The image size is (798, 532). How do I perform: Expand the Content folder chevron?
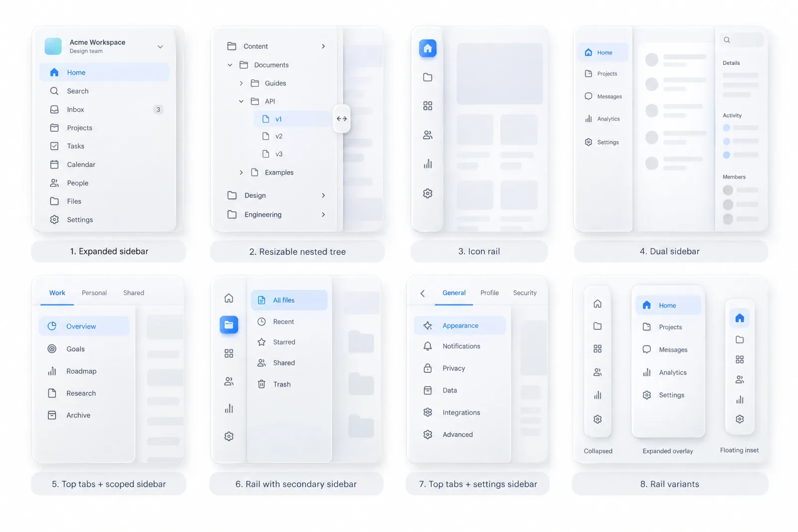323,46
